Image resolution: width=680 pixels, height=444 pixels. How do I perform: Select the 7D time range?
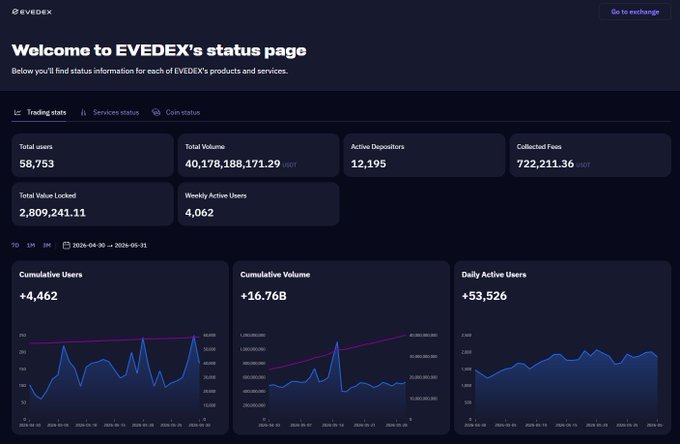[15, 245]
